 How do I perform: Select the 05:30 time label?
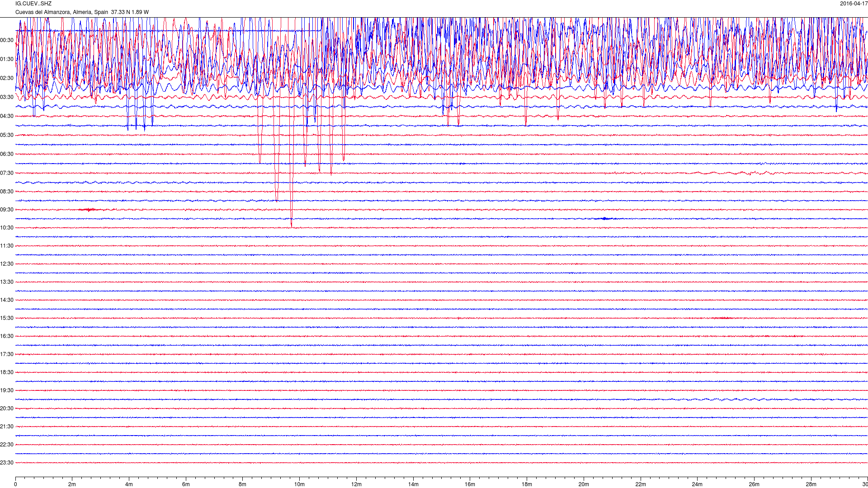(x=7, y=135)
